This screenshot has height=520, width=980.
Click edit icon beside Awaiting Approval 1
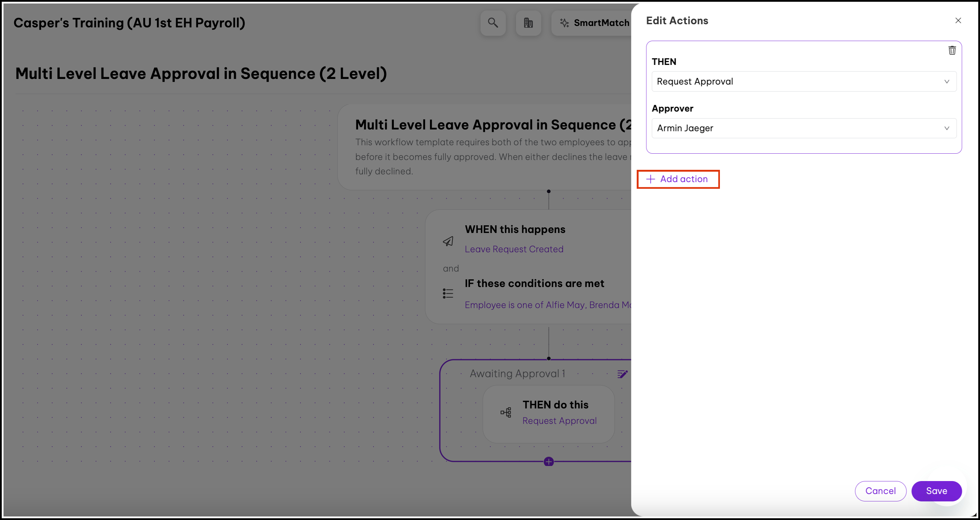pos(622,374)
